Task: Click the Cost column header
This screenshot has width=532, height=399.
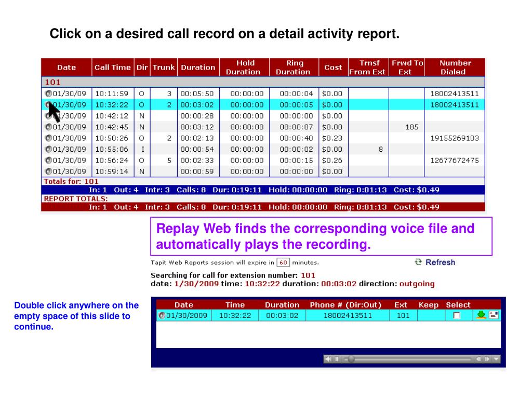Action: [x=333, y=68]
